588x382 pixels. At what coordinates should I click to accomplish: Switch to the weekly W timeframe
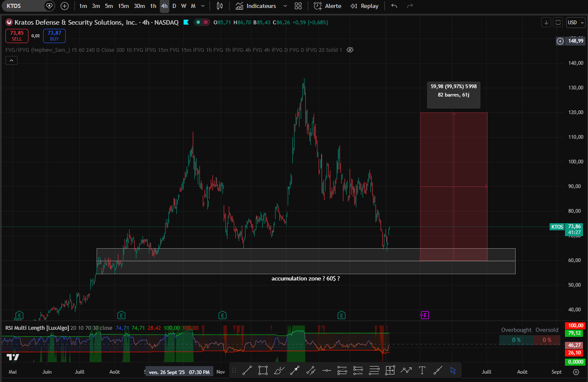click(183, 6)
